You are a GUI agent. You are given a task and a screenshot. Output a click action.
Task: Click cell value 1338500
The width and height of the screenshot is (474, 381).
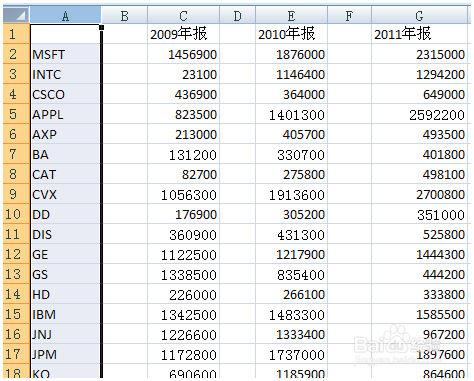[183, 274]
